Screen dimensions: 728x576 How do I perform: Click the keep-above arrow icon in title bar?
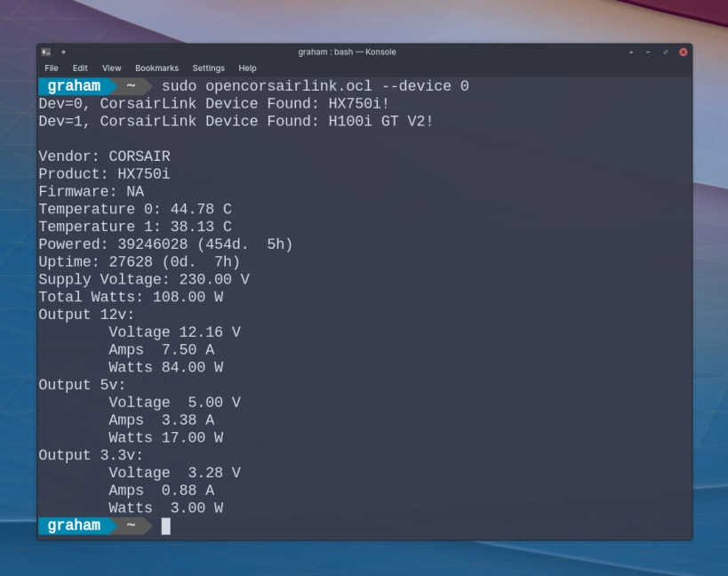click(631, 52)
